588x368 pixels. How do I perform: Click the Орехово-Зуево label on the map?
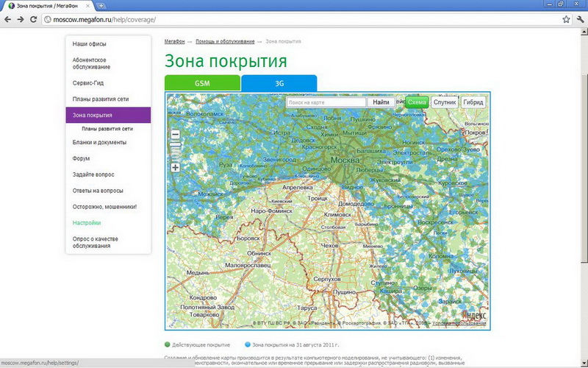[458, 149]
